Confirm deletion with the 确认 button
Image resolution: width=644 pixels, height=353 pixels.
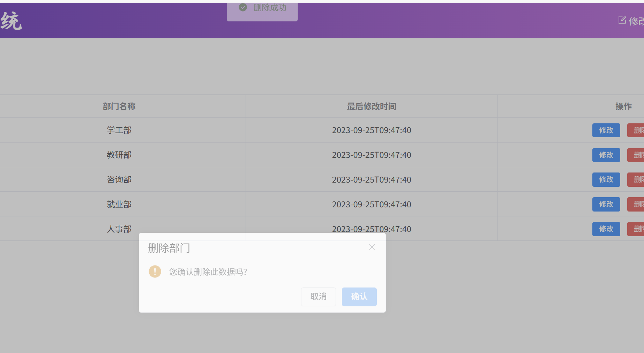pos(359,297)
